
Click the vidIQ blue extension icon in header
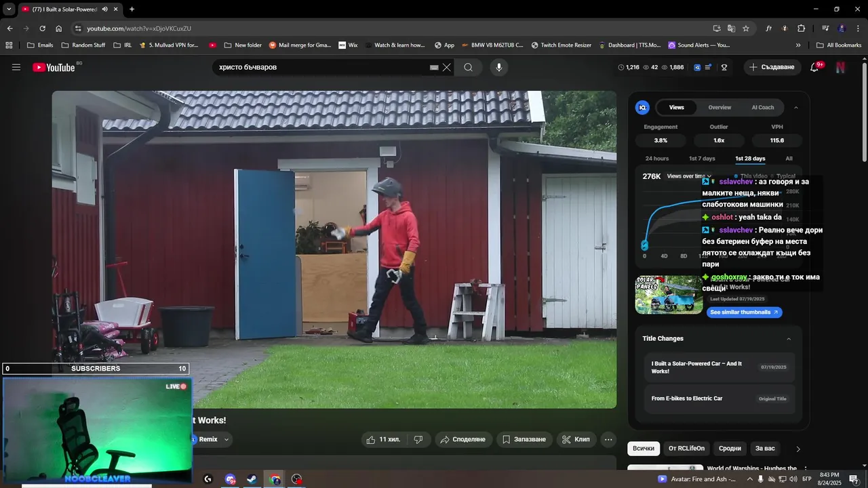tap(696, 67)
